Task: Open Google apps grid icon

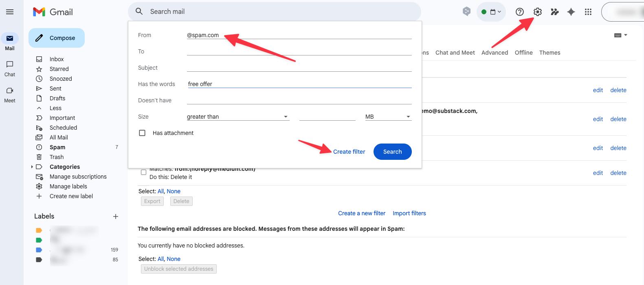Action: (588, 12)
